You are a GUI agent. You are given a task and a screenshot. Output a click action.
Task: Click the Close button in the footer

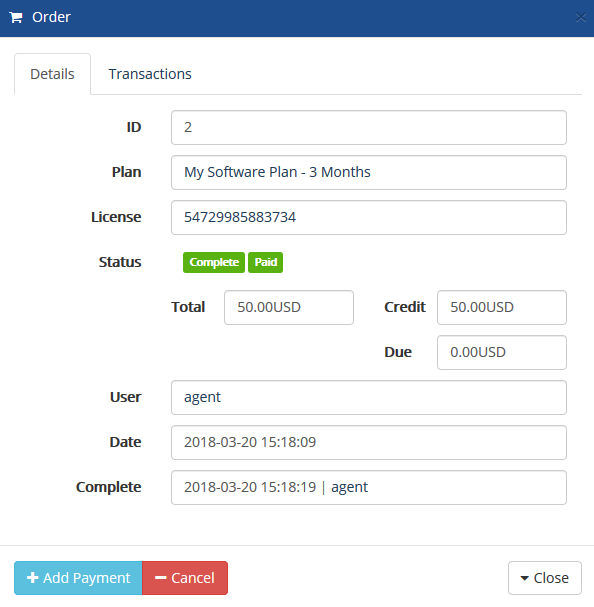pyautogui.click(x=544, y=578)
